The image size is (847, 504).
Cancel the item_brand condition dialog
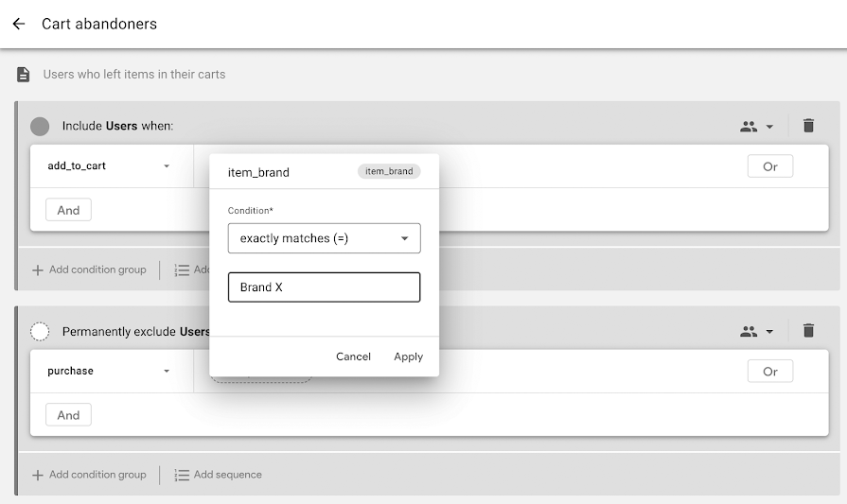click(353, 356)
